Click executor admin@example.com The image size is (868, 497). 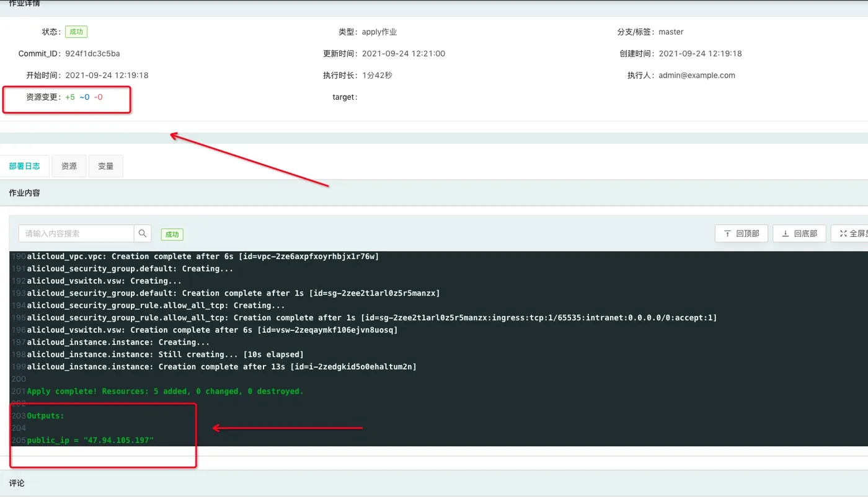coord(697,75)
